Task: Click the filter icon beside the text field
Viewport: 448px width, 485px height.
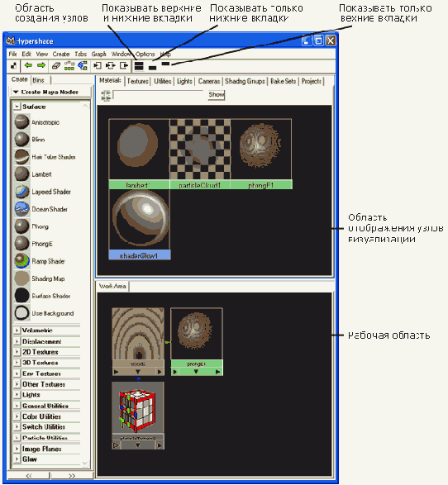Action: [106, 95]
